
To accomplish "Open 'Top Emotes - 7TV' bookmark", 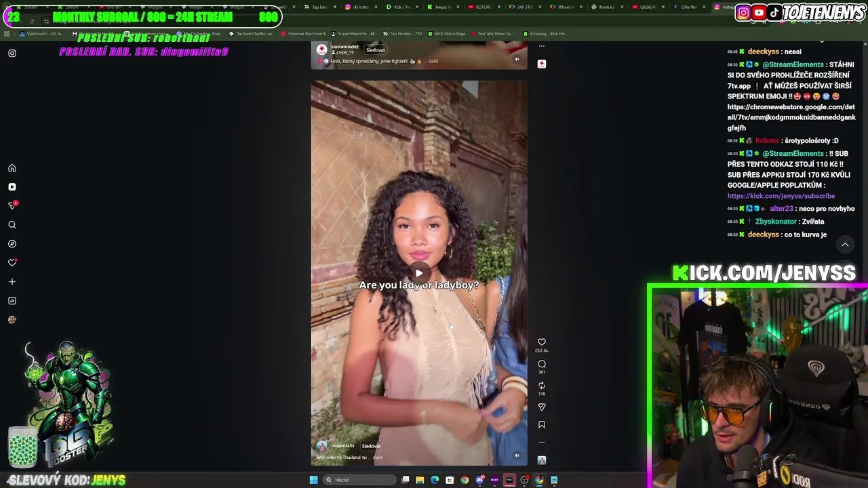I will (x=403, y=34).
